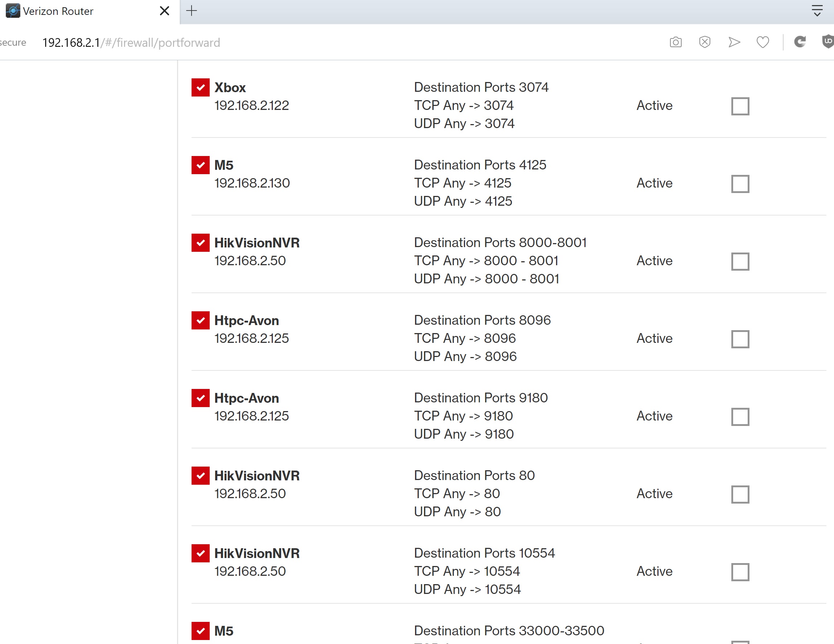
Task: Select the empty checkbox for the Xbox row
Action: click(740, 106)
